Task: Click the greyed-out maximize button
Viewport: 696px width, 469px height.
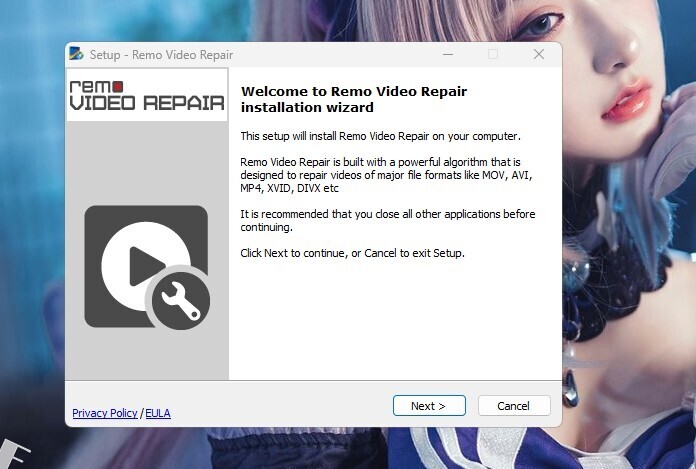Action: click(x=493, y=55)
